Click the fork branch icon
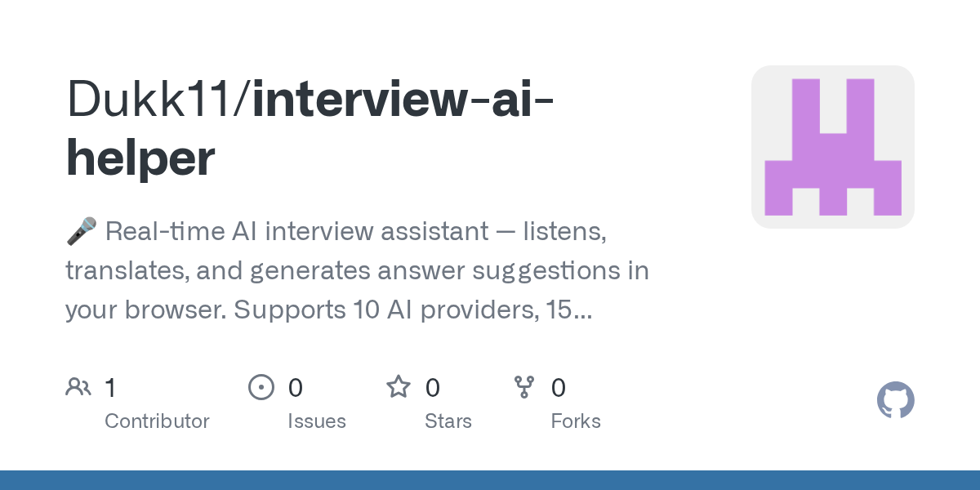Viewport: 980px width, 490px height. click(523, 387)
